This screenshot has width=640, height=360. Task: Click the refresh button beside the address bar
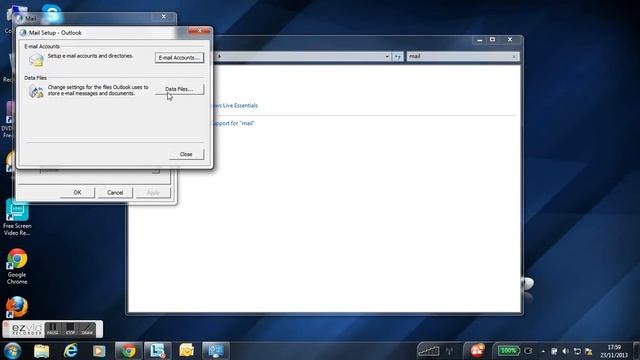398,56
